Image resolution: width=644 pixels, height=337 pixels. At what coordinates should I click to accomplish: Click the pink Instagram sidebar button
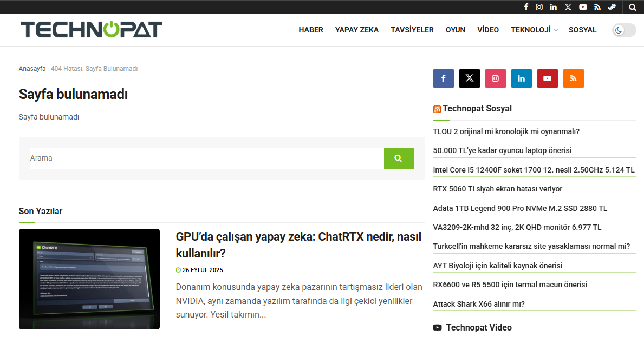click(495, 78)
